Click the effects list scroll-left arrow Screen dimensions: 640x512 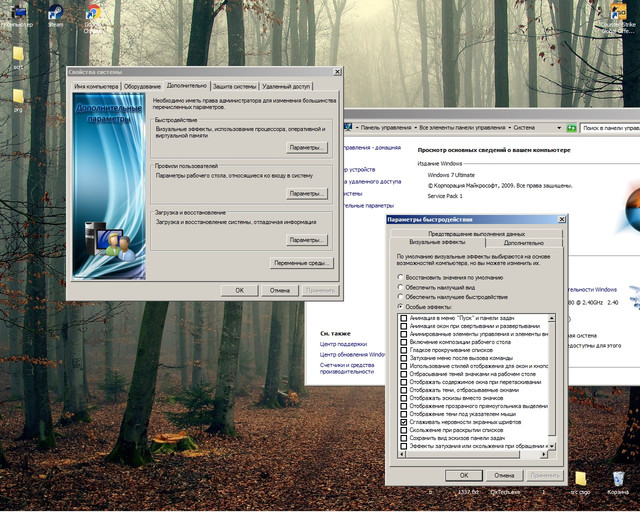point(402,454)
